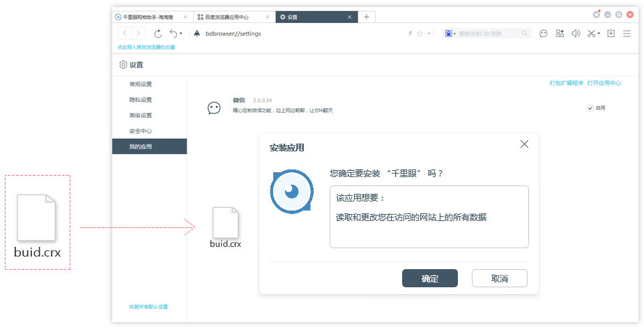Viewport: 644px width, 327px height.
Task: Click the 取消 button in the dialog
Action: 499,278
